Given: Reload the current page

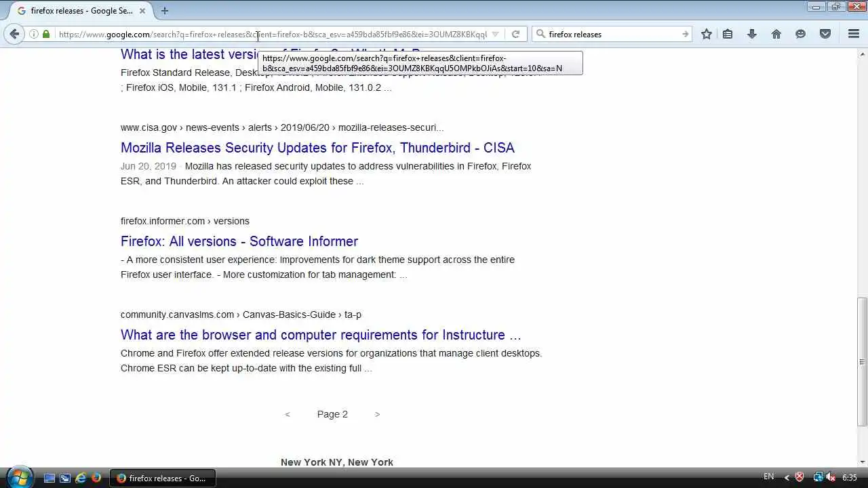Looking at the screenshot, I should [x=515, y=34].
